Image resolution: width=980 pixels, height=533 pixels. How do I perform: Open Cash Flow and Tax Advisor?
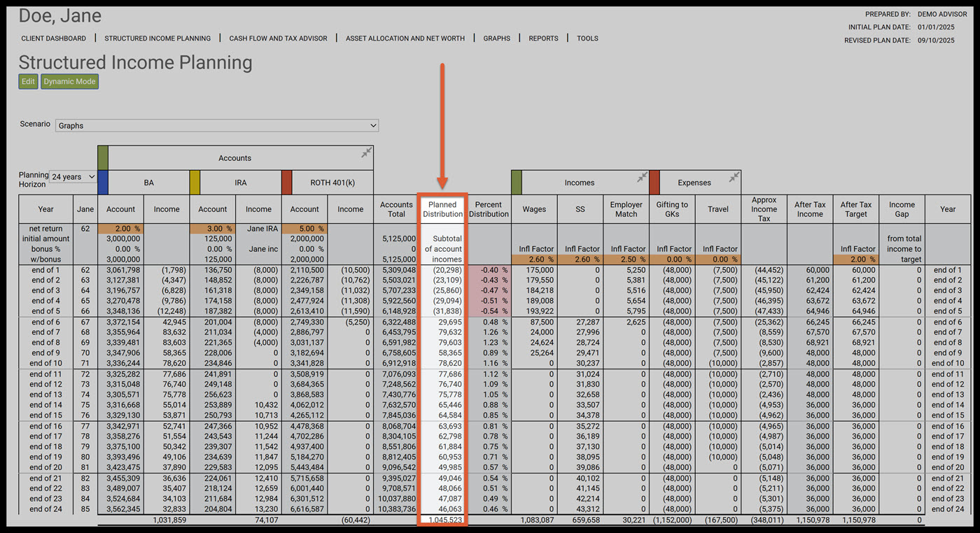pos(279,38)
